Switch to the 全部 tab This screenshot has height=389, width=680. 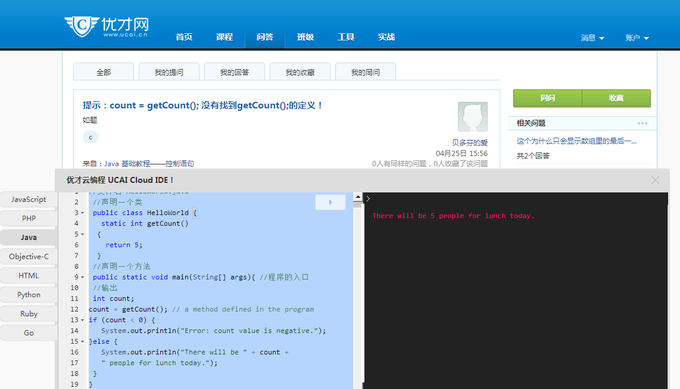pyautogui.click(x=104, y=72)
